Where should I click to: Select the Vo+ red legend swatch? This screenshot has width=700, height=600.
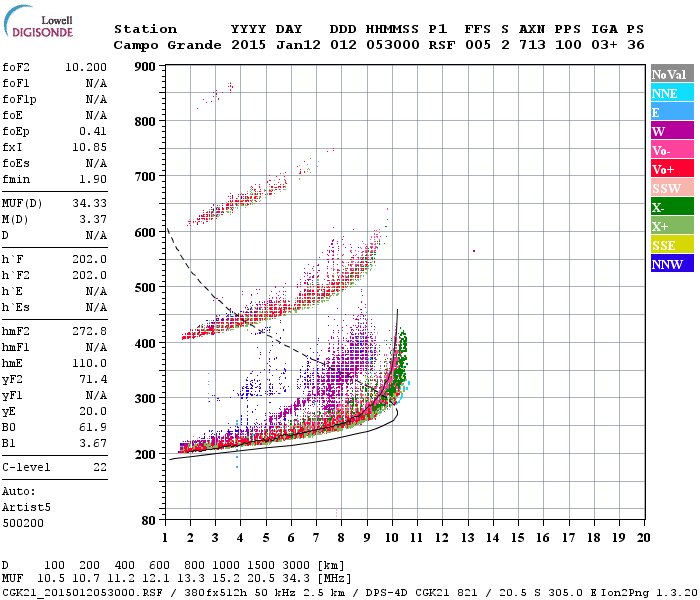[x=672, y=169]
